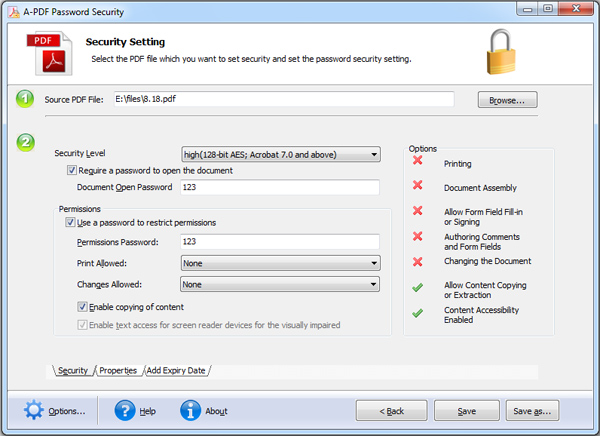The height and width of the screenshot is (436, 600).
Task: Click red X beside Changing the Document
Action: 417,262
